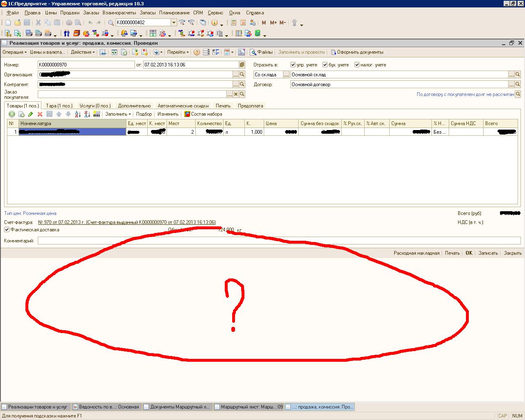Screen dimensions: 525x420
Task: Click the green Add row icon
Action: pos(11,114)
